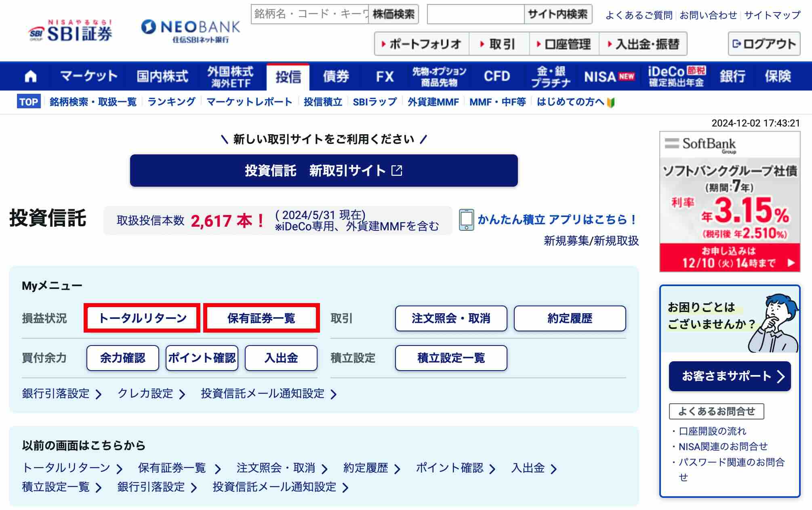Screen dimensions: 812x510
Task: Open the iDeCo 確定拠出年金 tab
Action: [677, 76]
